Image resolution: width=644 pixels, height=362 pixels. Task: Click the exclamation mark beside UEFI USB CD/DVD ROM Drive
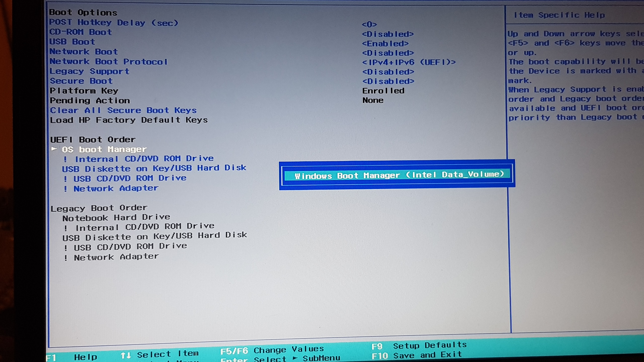(x=65, y=179)
